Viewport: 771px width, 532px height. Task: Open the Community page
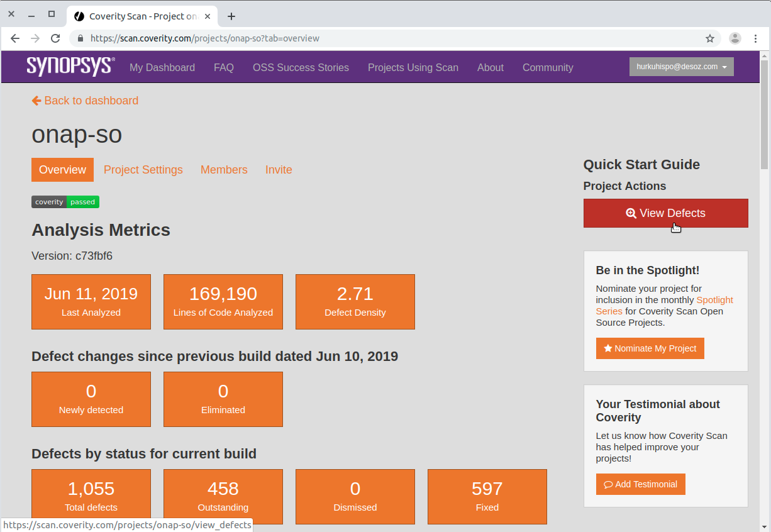548,67
